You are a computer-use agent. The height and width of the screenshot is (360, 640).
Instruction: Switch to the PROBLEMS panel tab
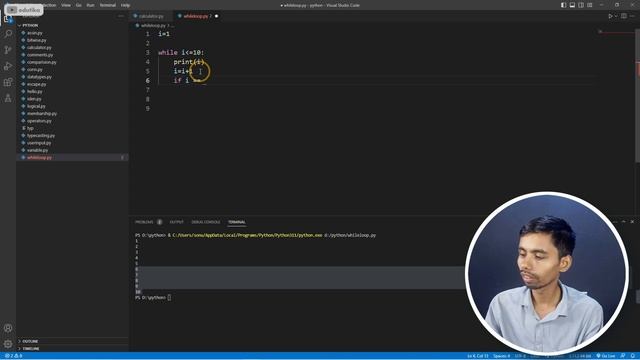[x=144, y=222]
